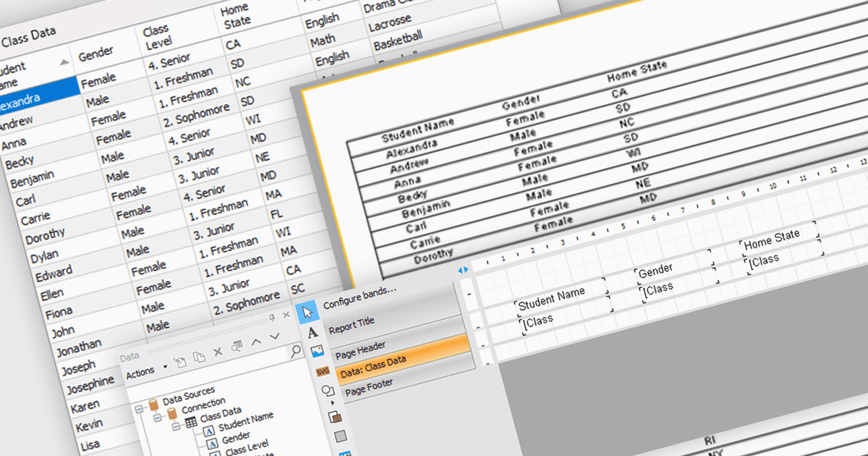The height and width of the screenshot is (456, 868).
Task: Click Student Name header in report preview
Action: [x=418, y=129]
